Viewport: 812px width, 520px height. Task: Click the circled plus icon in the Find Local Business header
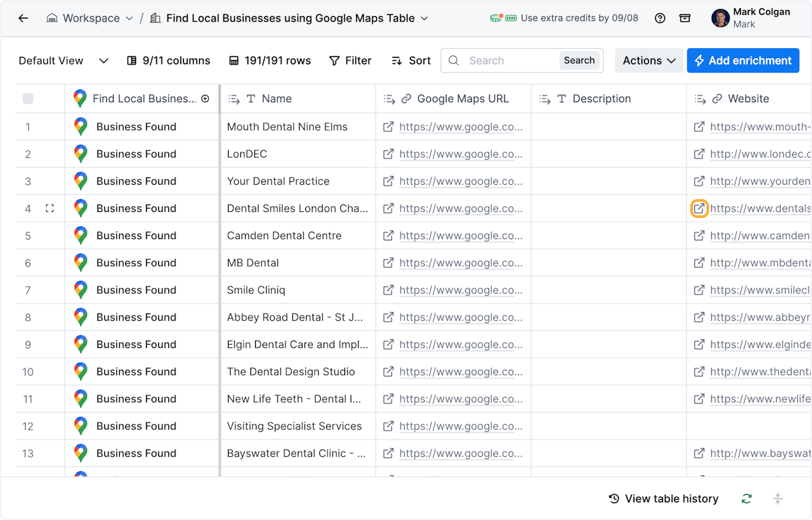coord(205,99)
